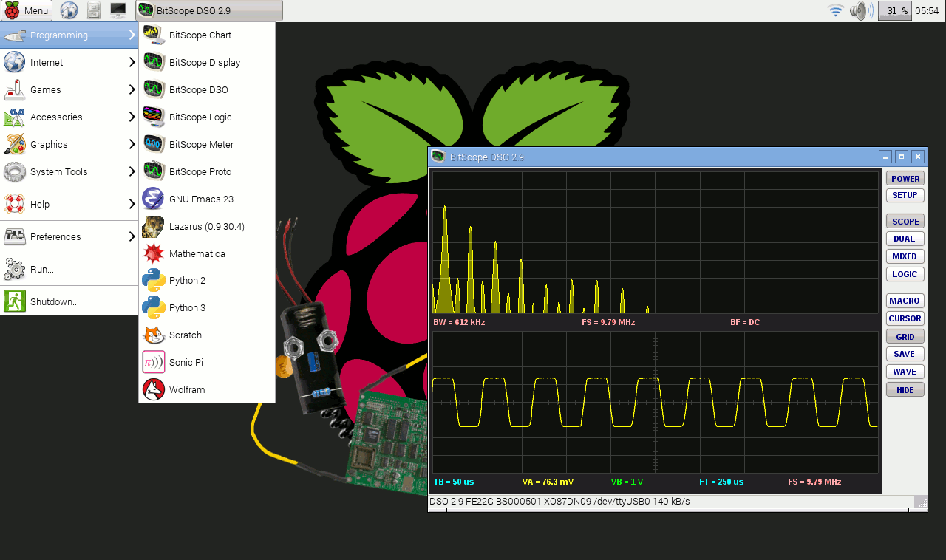Expand the System Tools submenu arrow
Image resolution: width=946 pixels, height=560 pixels.
click(x=132, y=171)
